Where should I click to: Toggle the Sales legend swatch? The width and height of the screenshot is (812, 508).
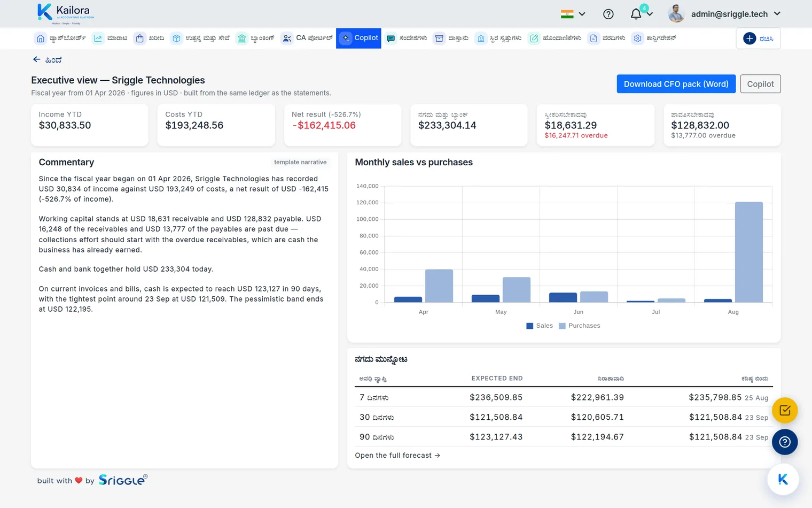coord(530,326)
